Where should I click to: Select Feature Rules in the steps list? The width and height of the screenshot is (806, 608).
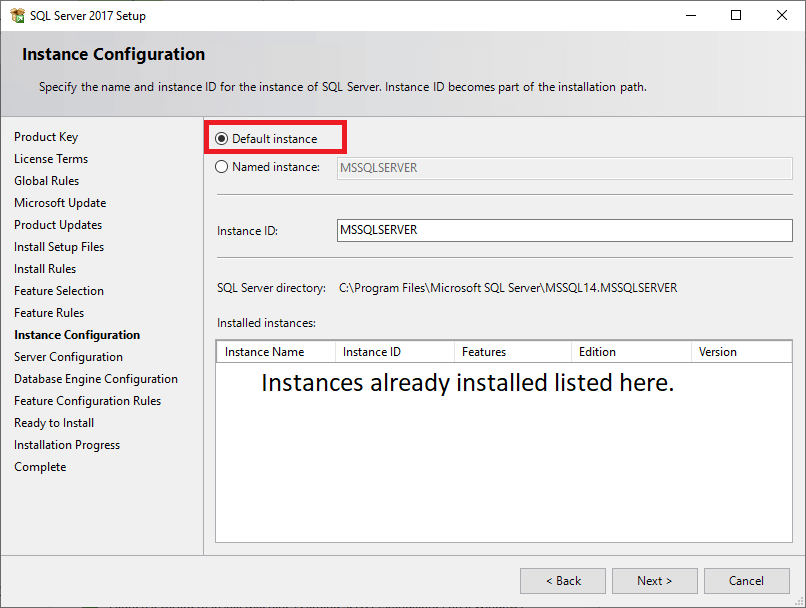pos(49,313)
